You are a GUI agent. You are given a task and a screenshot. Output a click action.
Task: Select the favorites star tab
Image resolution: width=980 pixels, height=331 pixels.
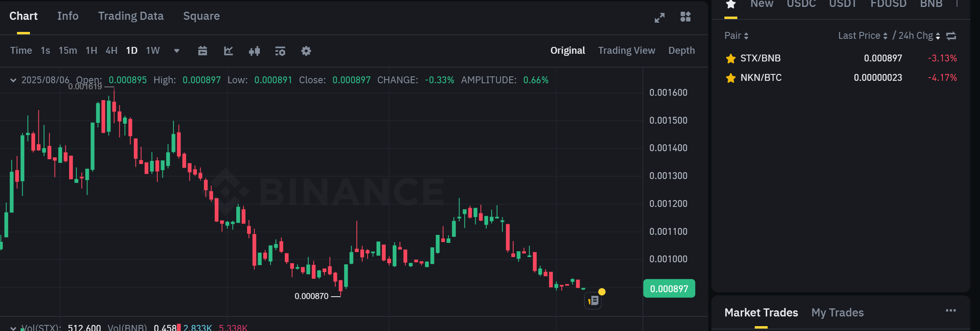click(731, 4)
